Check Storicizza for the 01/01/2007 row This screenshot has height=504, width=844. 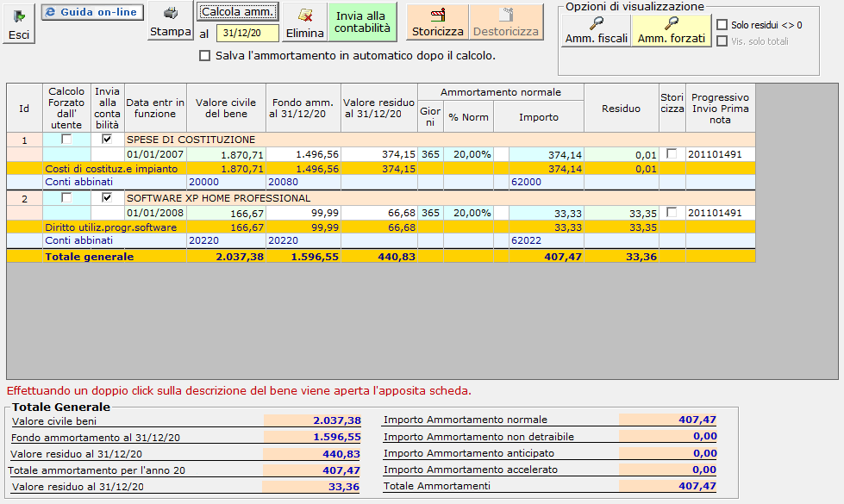[672, 154]
